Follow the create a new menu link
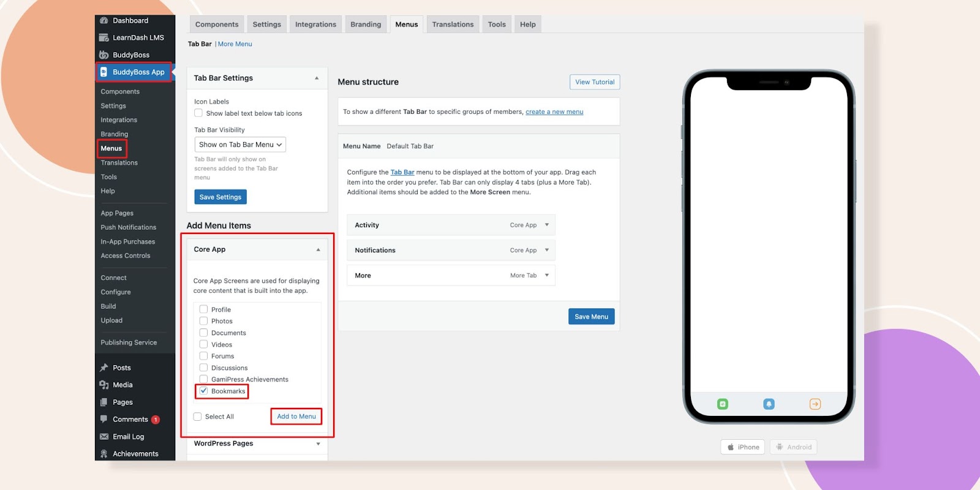Viewport: 980px width, 490px height. coord(554,111)
